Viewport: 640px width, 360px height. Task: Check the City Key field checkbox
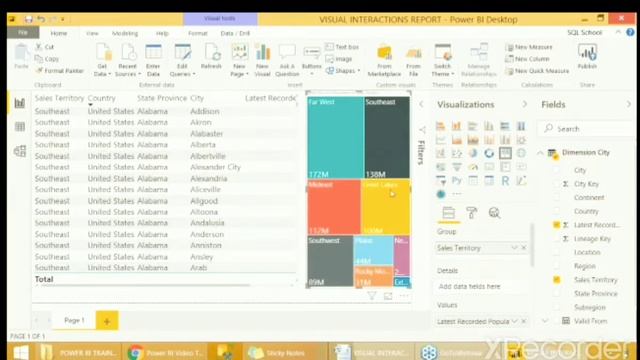tap(556, 184)
